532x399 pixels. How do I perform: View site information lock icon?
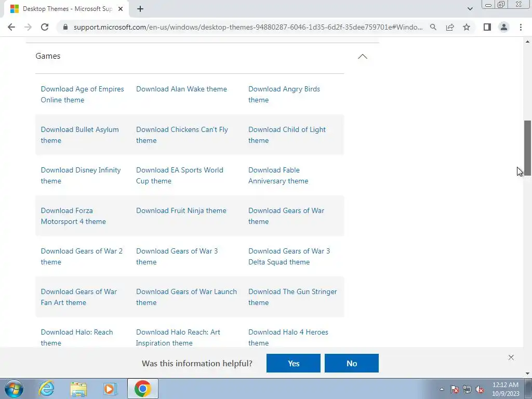[65, 27]
